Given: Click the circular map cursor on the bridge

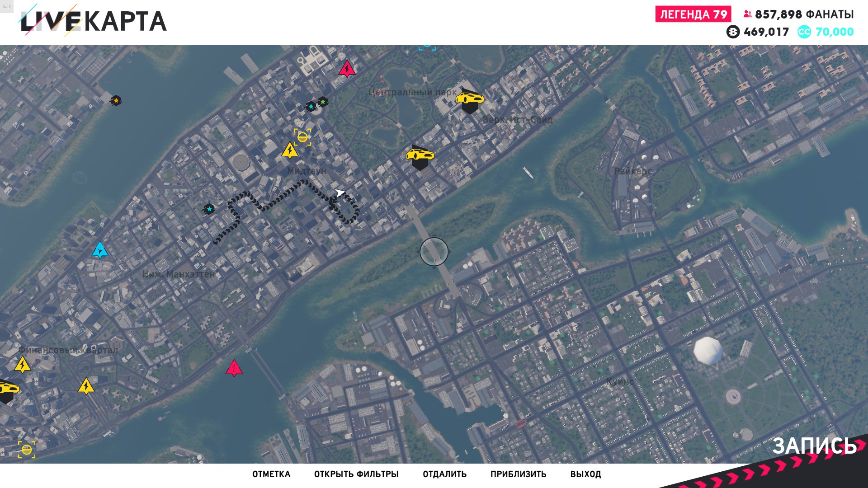Looking at the screenshot, I should tap(434, 252).
